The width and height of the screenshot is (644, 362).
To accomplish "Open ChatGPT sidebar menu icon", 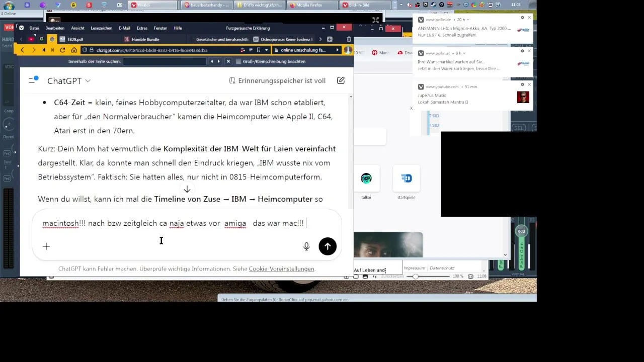I will pyautogui.click(x=33, y=80).
